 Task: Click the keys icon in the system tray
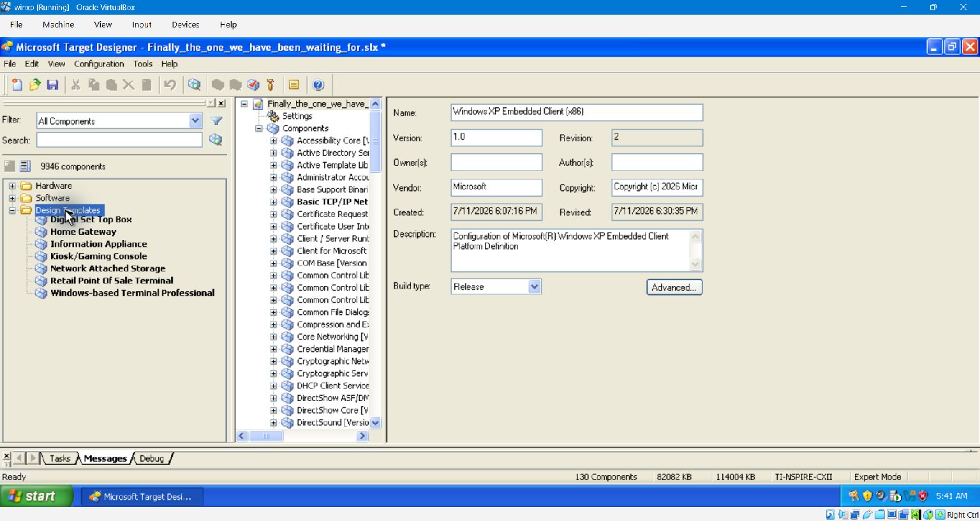click(854, 496)
